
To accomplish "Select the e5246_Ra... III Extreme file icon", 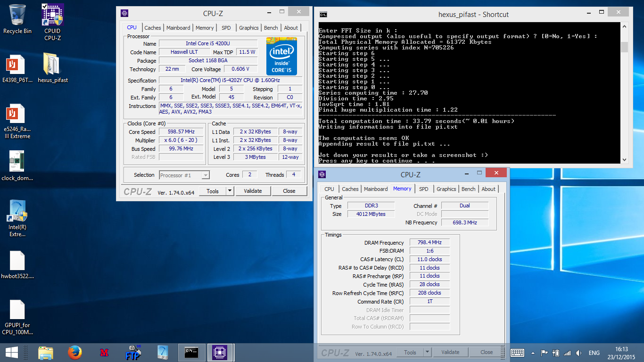I will click(x=17, y=122).
